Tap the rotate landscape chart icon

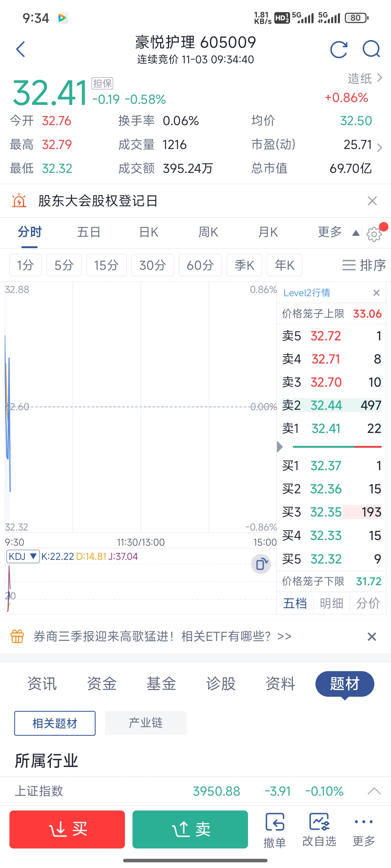pos(261,564)
